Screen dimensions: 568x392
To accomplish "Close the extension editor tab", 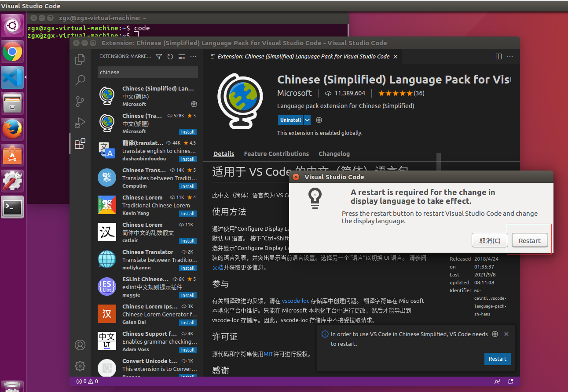I will (396, 57).
